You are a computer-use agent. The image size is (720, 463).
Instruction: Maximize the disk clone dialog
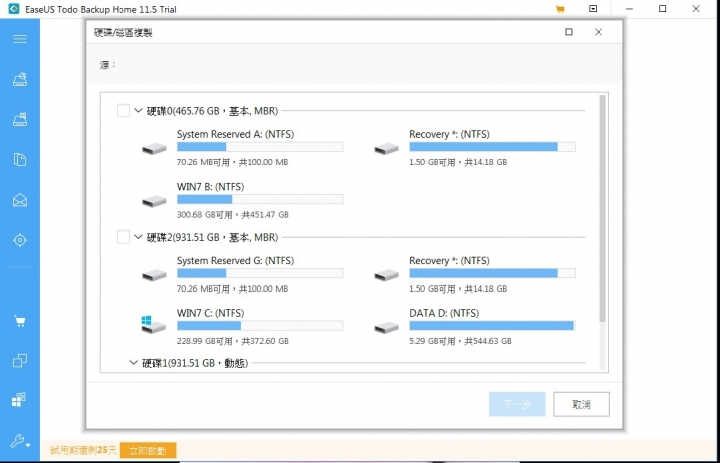coord(569,32)
